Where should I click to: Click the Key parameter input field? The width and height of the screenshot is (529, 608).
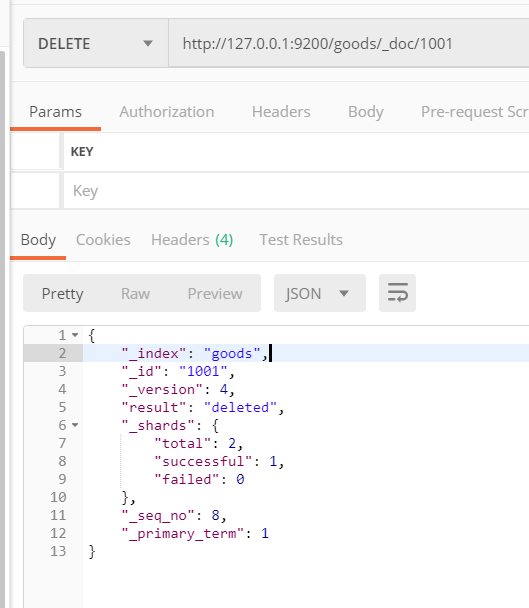click(296, 191)
